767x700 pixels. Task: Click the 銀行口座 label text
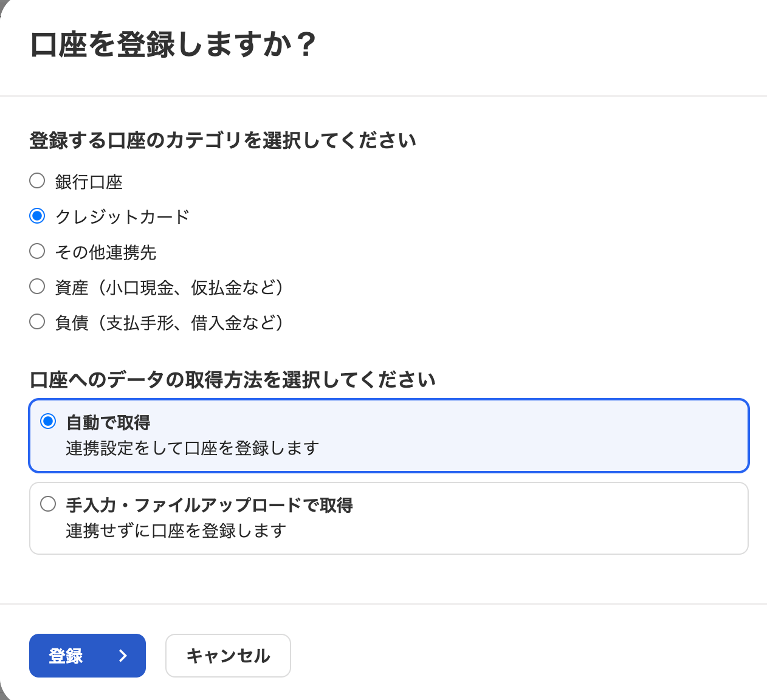(88, 181)
